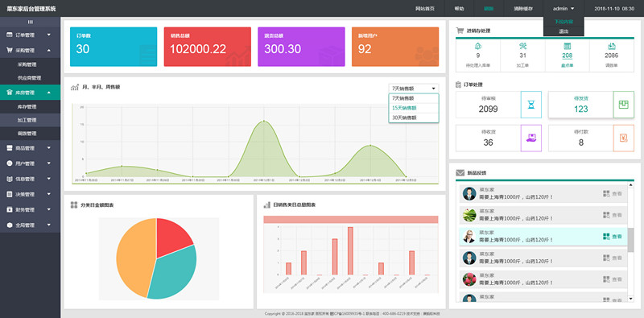Click the transfer icon above 2086 调拨单
644x318 pixels.
pyautogui.click(x=612, y=46)
